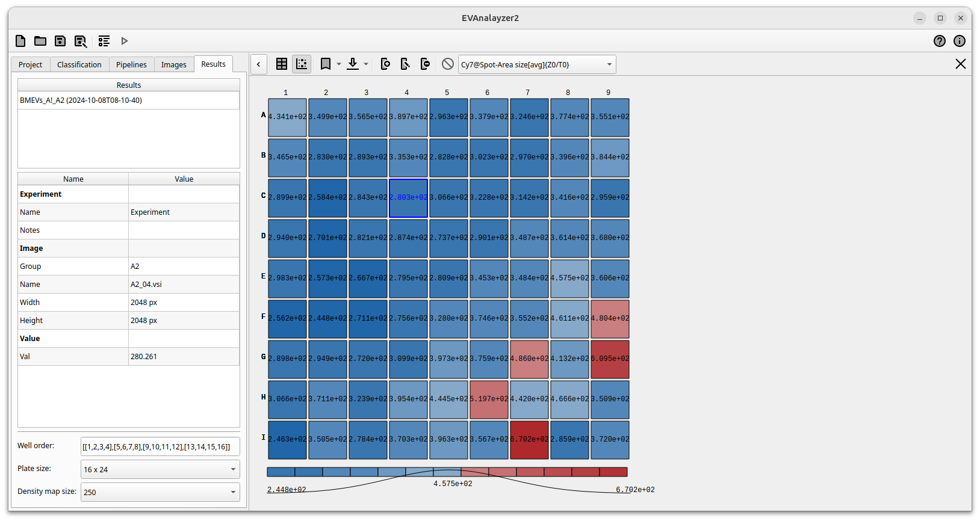Screen dimensions: 980x521
Task: Click column header 5 of plate
Action: pos(447,93)
